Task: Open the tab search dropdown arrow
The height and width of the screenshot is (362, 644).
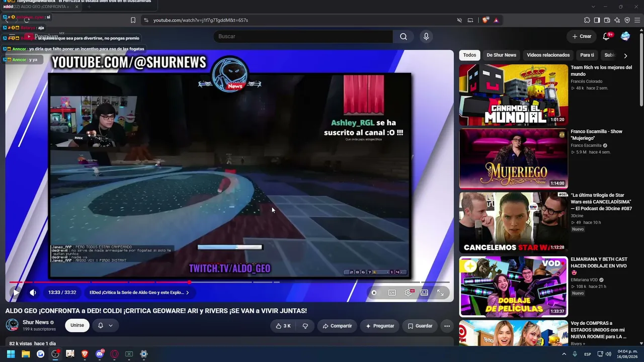Action: pos(593,7)
